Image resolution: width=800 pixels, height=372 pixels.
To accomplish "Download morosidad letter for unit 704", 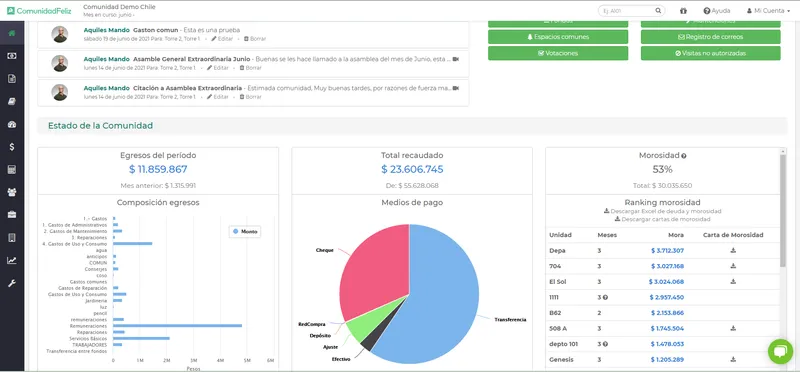I will point(733,266).
